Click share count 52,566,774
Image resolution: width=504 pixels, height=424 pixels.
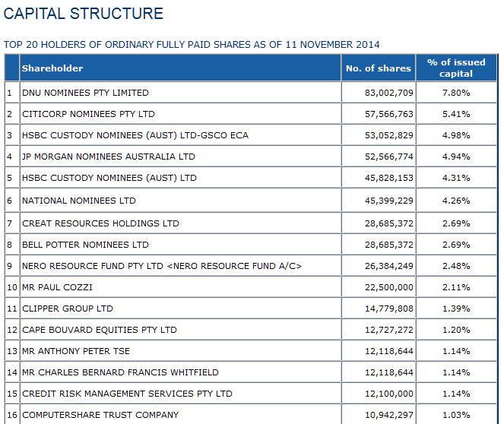[x=389, y=157]
